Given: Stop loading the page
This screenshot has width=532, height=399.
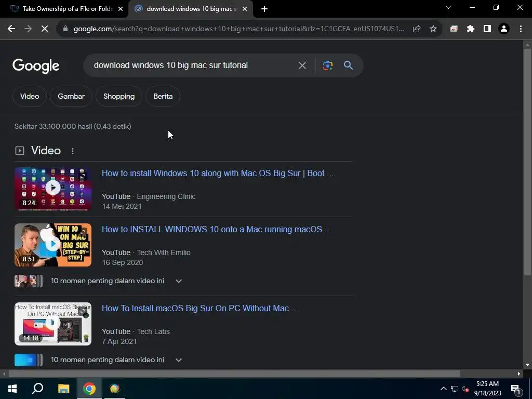Looking at the screenshot, I should (x=45, y=29).
